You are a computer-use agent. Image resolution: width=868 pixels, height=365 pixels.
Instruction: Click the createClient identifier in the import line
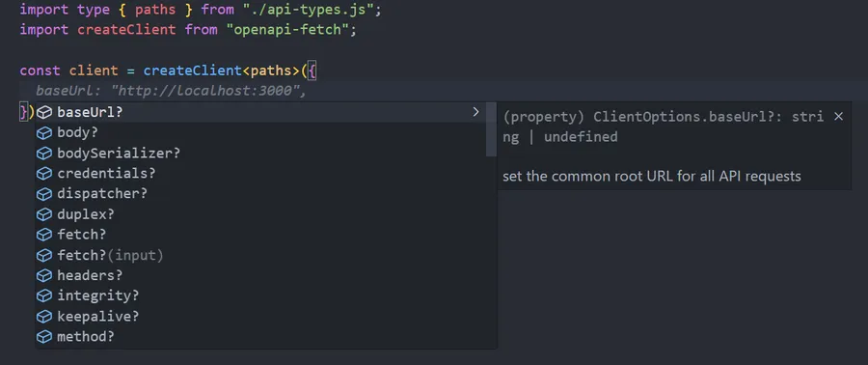[x=126, y=29]
